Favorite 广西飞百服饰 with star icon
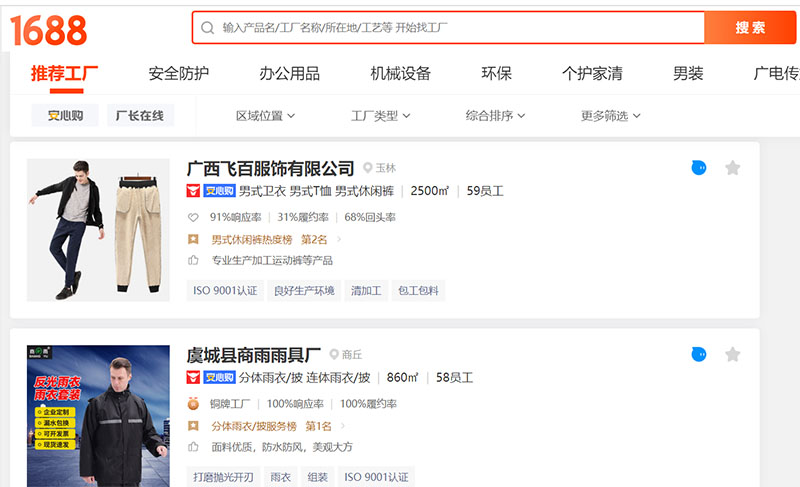This screenshot has height=487, width=800. (x=733, y=167)
